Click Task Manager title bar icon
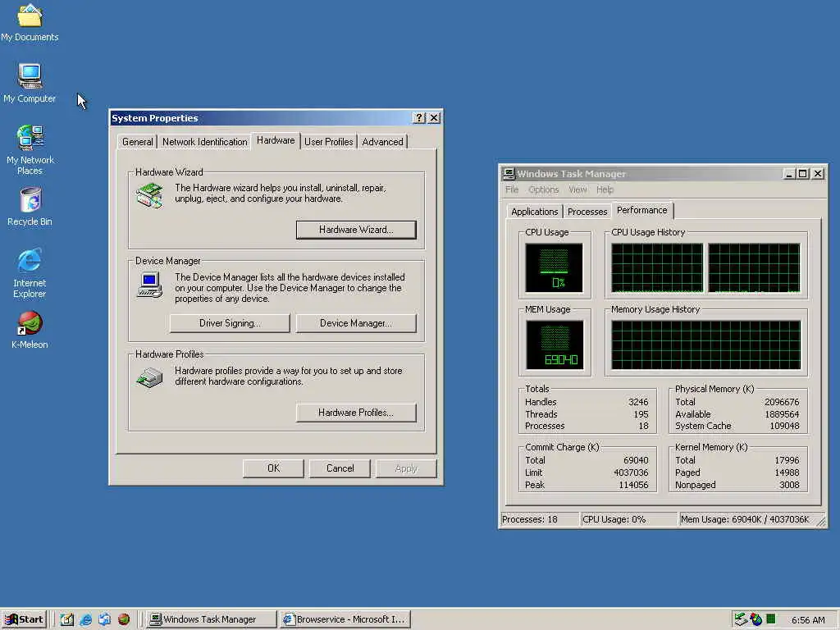The image size is (840, 630). (509, 174)
